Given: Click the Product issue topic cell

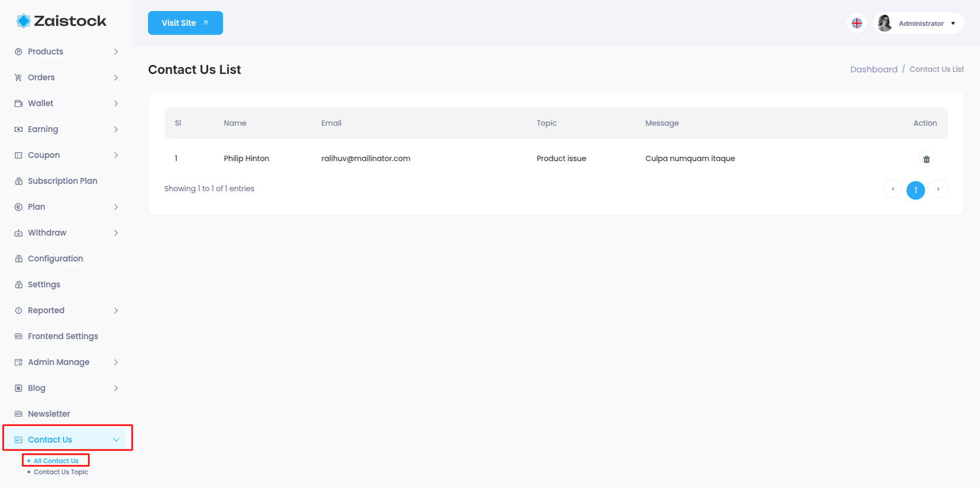Looking at the screenshot, I should point(561,158).
